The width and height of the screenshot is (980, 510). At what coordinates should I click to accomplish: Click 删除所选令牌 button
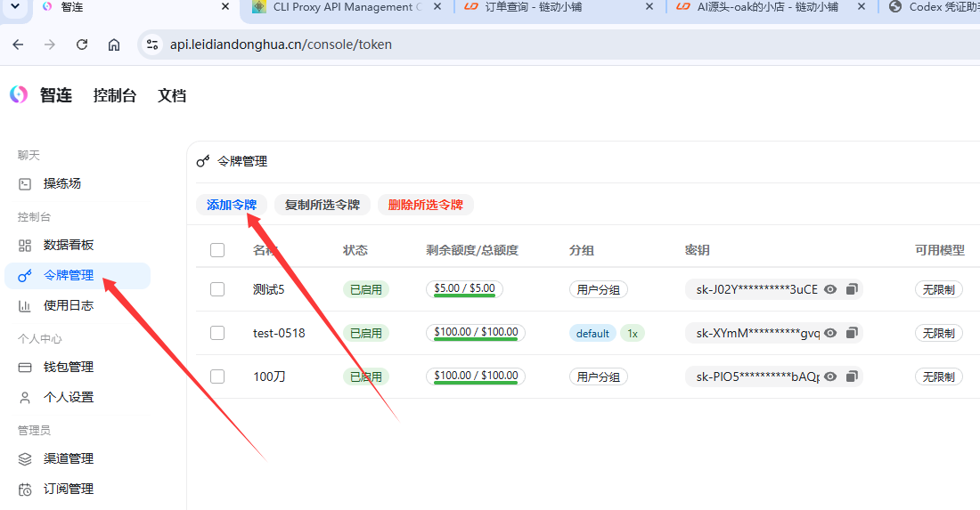pyautogui.click(x=425, y=205)
